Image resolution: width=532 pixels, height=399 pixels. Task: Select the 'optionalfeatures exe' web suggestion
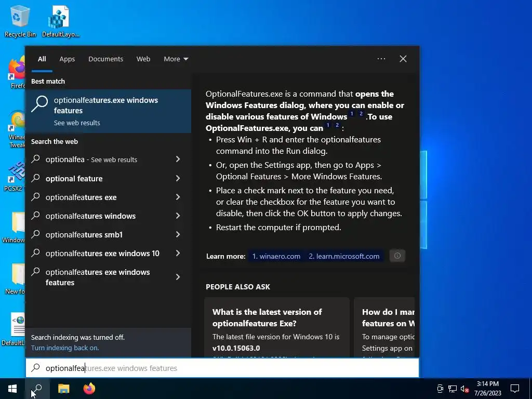[81, 197]
